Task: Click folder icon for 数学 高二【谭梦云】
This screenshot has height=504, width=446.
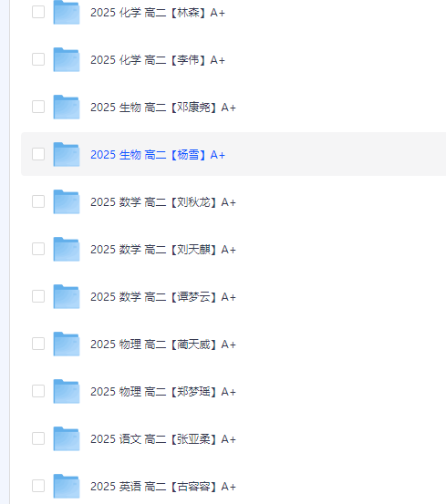Action: (67, 296)
